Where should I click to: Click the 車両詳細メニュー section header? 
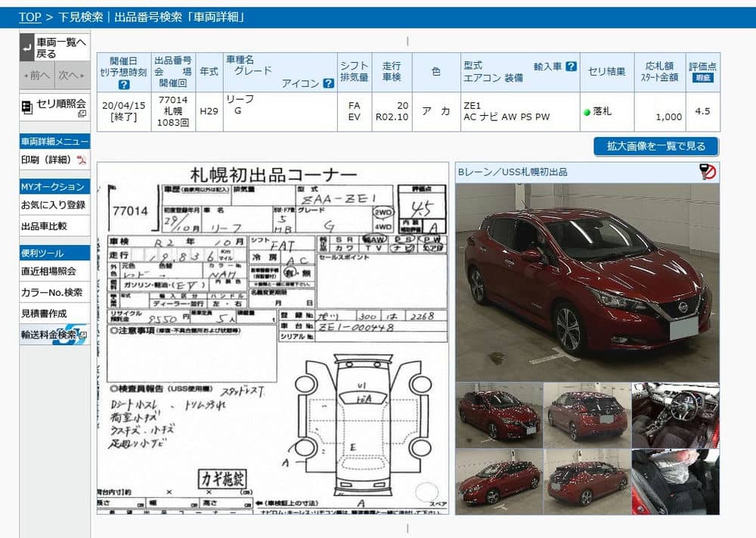pos(54,141)
